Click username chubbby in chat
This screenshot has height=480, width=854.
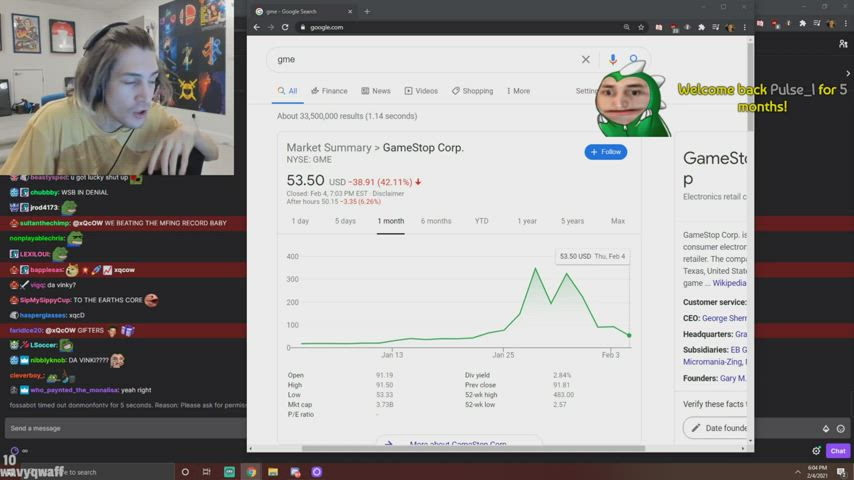(x=44, y=192)
